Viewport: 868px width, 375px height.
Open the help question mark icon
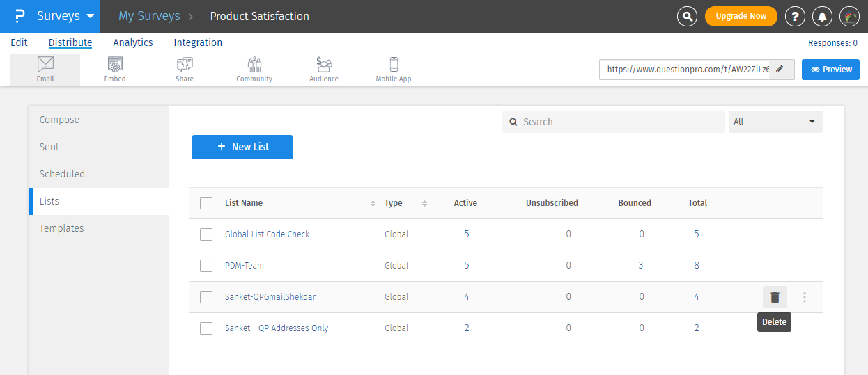pyautogui.click(x=795, y=16)
